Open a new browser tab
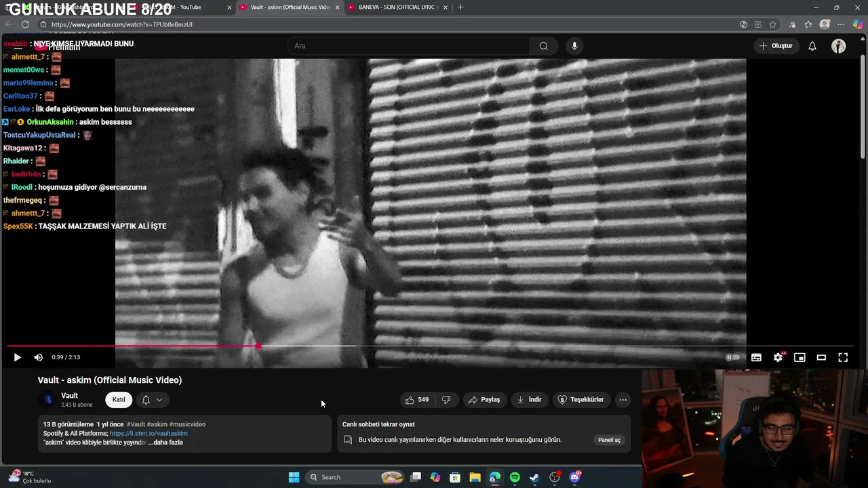Image resolution: width=868 pixels, height=488 pixels. (x=460, y=7)
